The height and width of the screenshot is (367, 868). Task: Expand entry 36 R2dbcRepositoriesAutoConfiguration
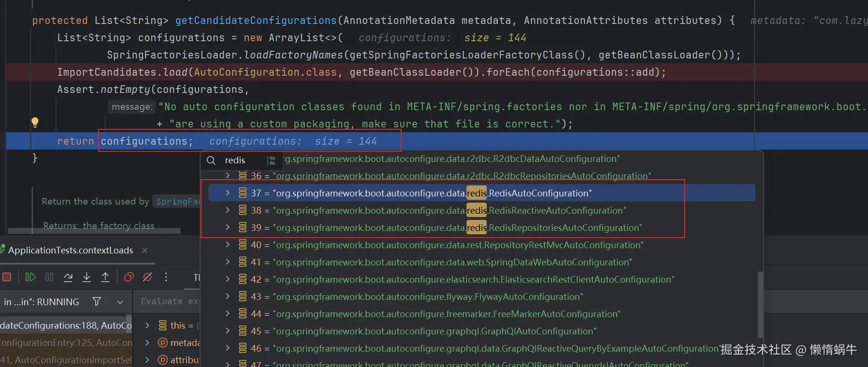[228, 176]
